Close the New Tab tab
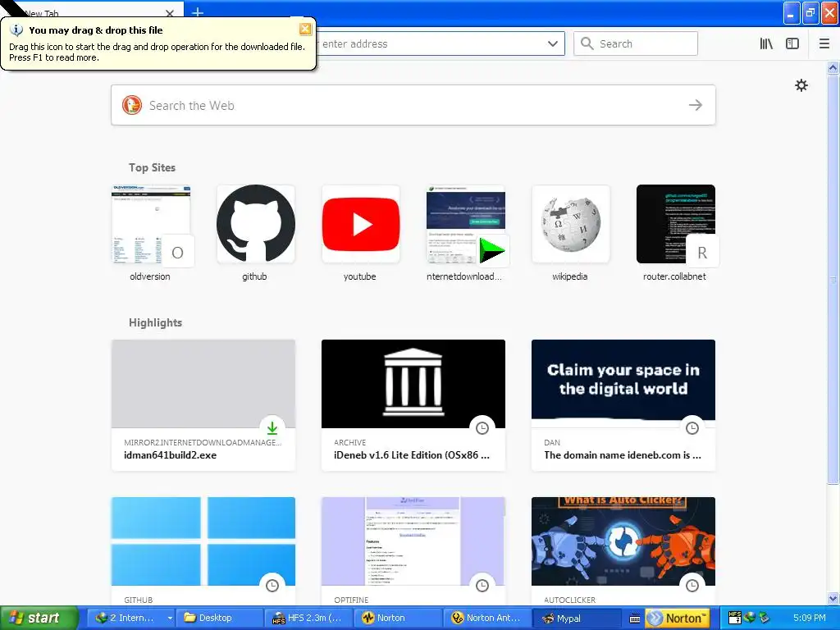This screenshot has width=840, height=630. coord(169,13)
